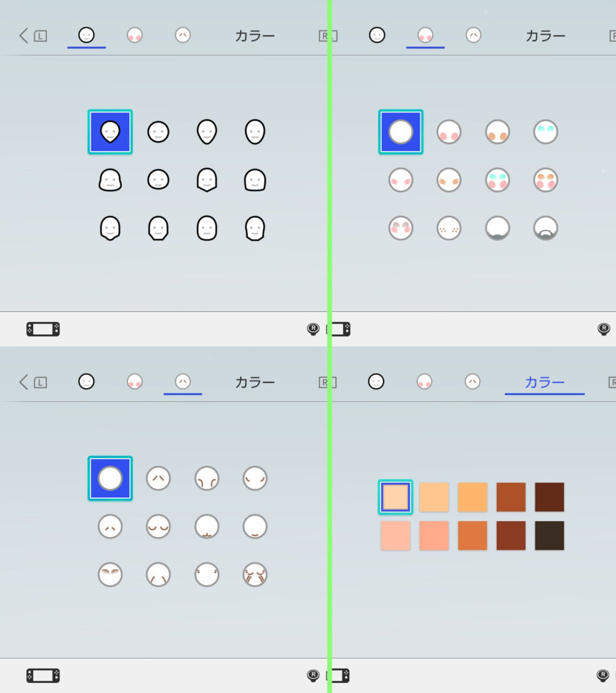This screenshot has width=616, height=693.
Task: Go back with arrow above face shapes grid
Action: coord(24,35)
